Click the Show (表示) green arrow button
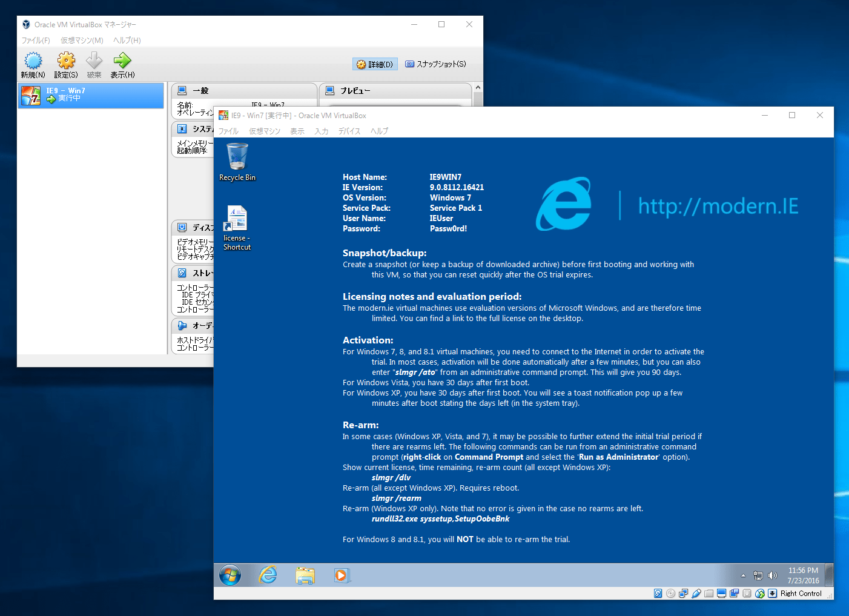Image resolution: width=849 pixels, height=616 pixels. pyautogui.click(x=122, y=65)
